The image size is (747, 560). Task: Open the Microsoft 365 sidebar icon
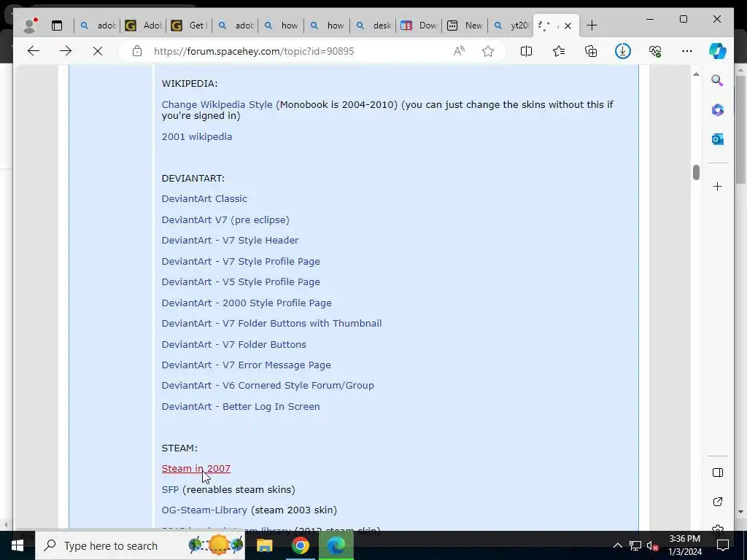(718, 110)
